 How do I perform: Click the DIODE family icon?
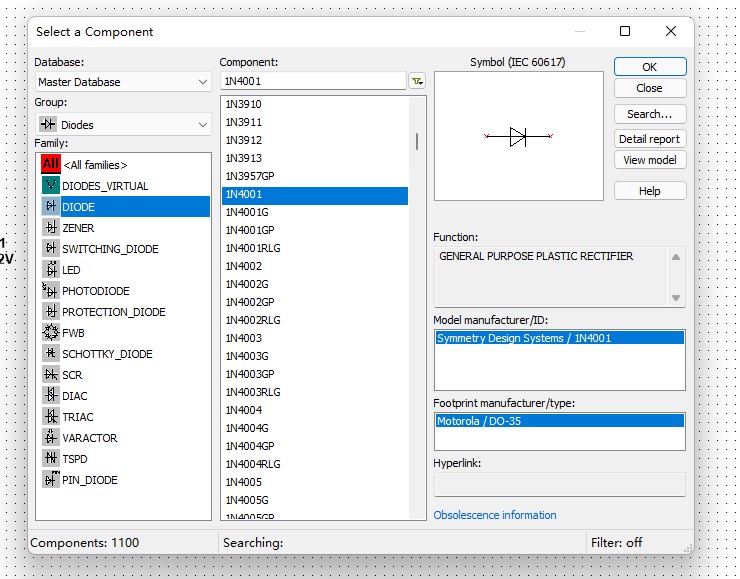(x=50, y=206)
